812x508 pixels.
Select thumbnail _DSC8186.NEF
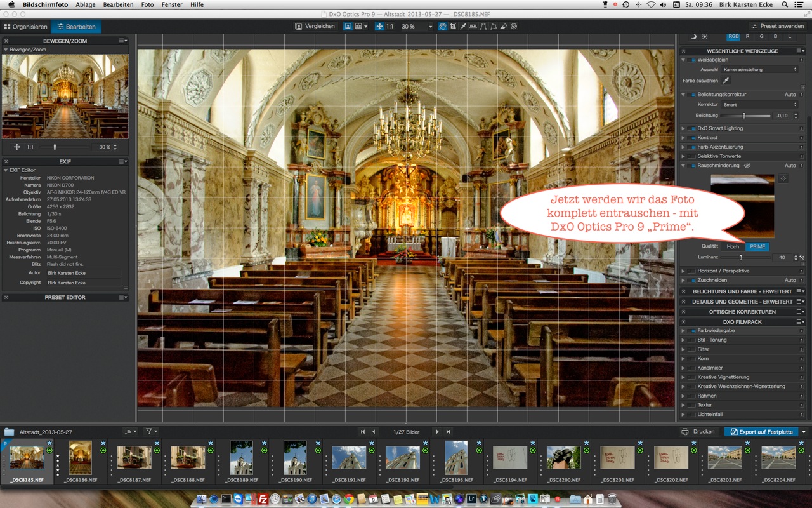(x=80, y=462)
